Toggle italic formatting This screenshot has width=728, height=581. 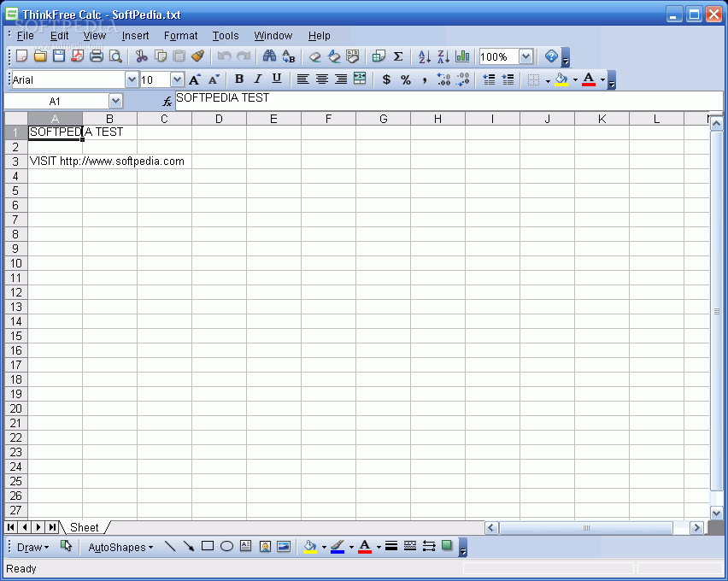(x=258, y=79)
